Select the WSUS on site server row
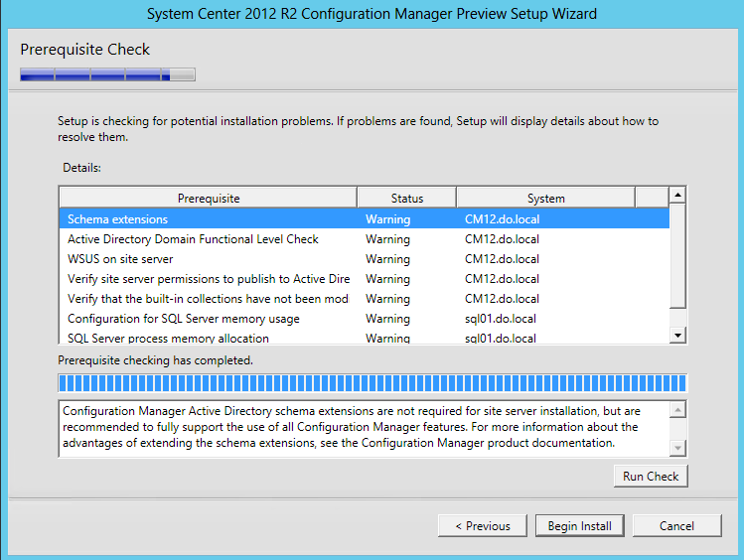744x560 pixels. [x=364, y=259]
